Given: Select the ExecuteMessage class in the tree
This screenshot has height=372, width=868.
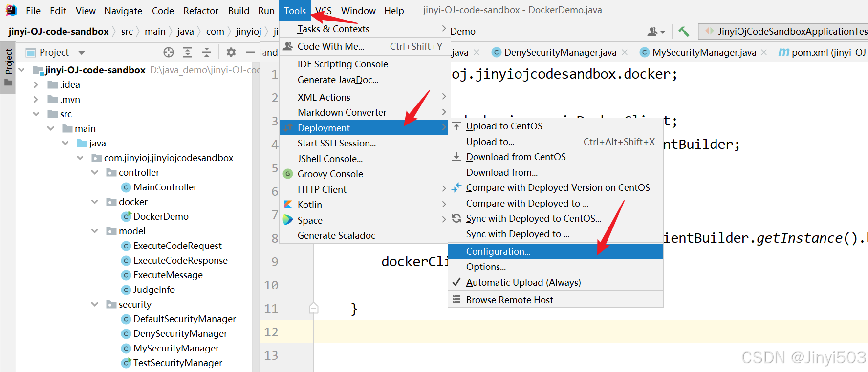Looking at the screenshot, I should click(x=168, y=275).
